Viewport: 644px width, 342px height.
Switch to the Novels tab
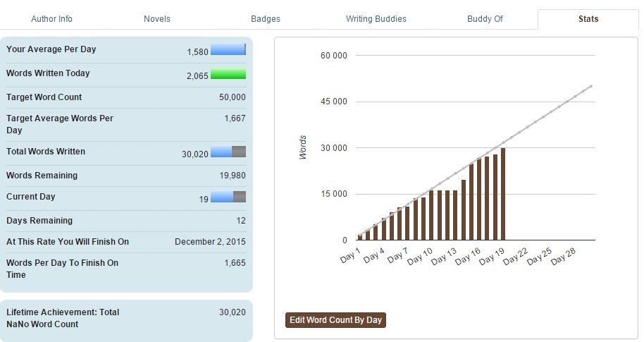[156, 19]
